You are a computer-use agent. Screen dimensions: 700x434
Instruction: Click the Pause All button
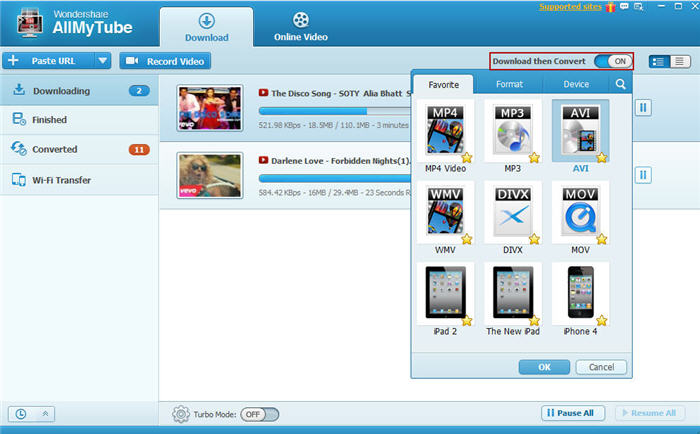coord(573,413)
